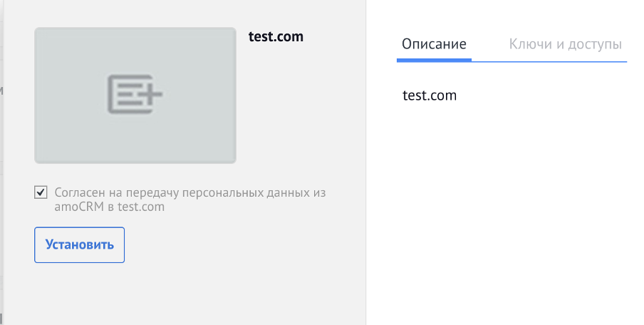Screen dimensions: 644x325
Task: Click the Установить button
Action: (x=79, y=245)
